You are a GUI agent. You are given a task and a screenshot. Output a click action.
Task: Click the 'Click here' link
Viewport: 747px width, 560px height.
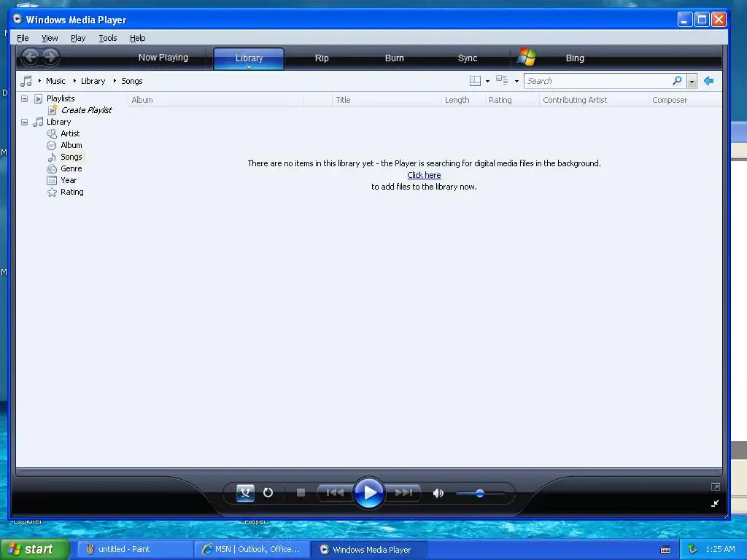tap(424, 175)
